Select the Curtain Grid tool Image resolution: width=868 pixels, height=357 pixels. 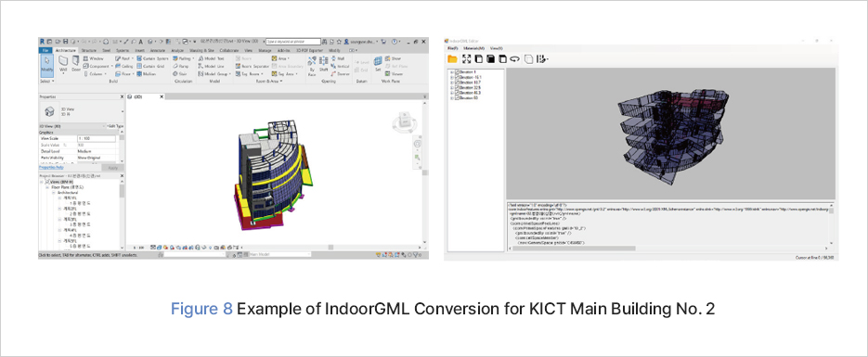pos(150,66)
